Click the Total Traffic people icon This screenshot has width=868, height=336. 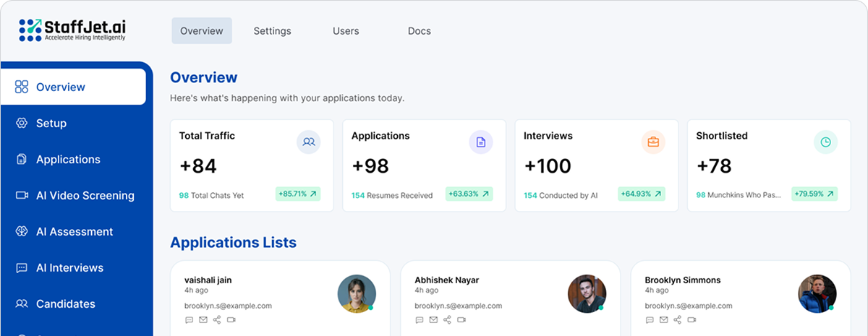pos(309,142)
